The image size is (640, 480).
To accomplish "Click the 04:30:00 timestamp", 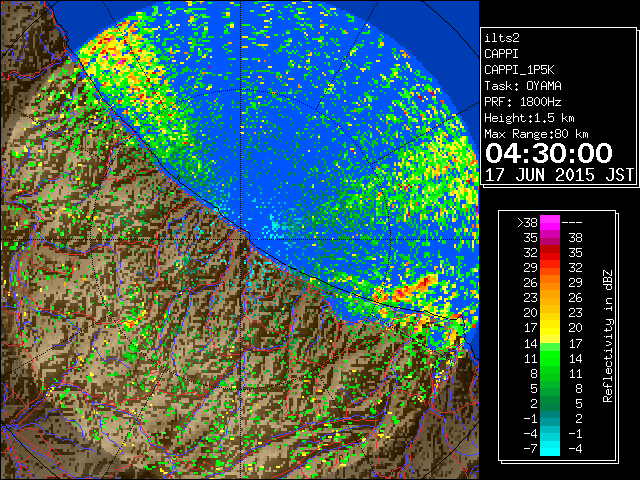I will point(549,153).
